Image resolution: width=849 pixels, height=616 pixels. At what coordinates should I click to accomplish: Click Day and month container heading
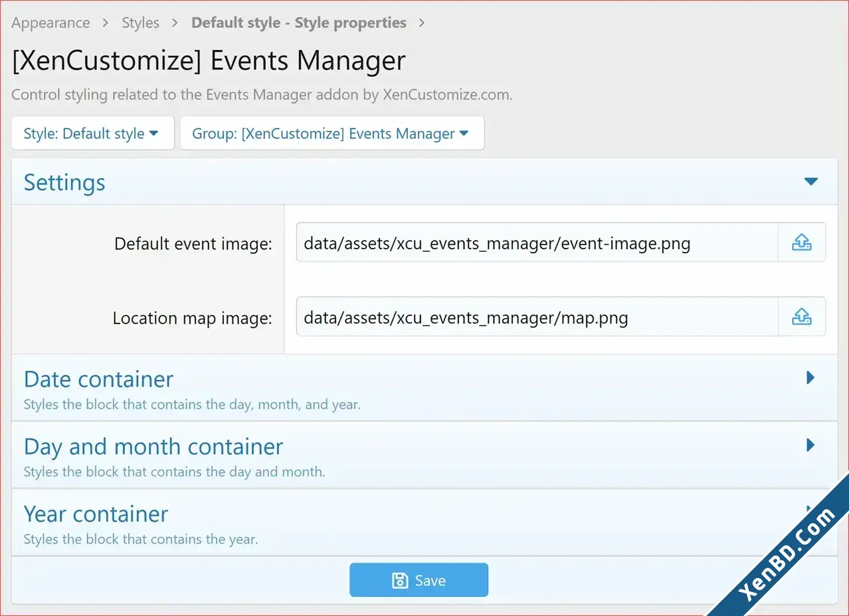[153, 447]
